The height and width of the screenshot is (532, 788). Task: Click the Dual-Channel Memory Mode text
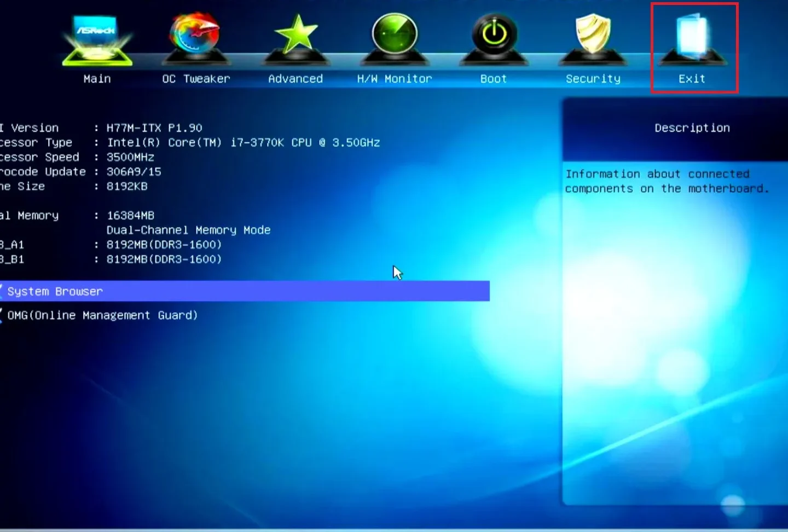[x=189, y=230]
